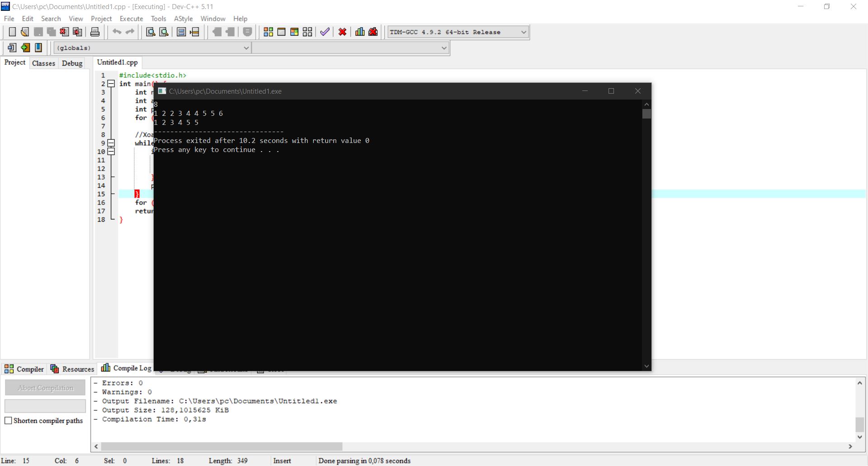This screenshot has width=868, height=466.
Task: Run syntax check with the purple checkmark
Action: point(325,32)
